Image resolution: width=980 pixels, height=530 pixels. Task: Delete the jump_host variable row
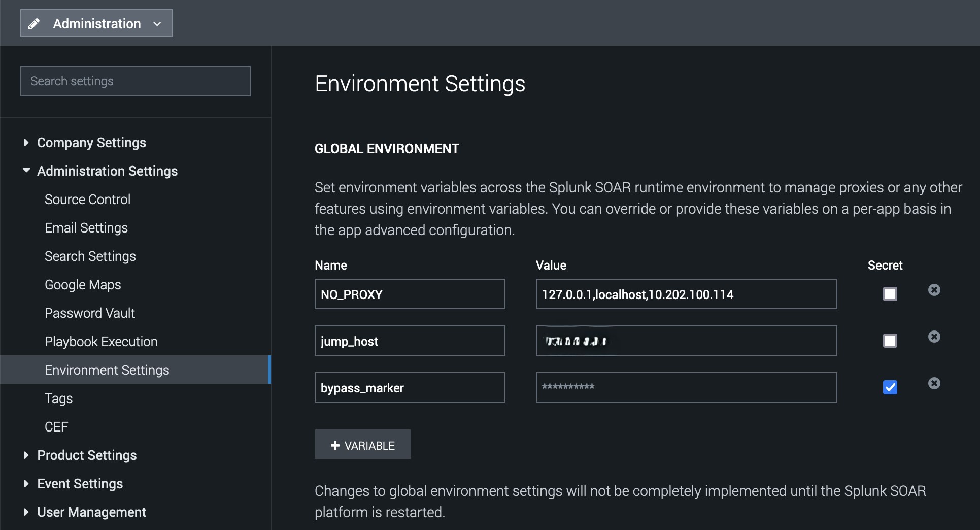934,337
